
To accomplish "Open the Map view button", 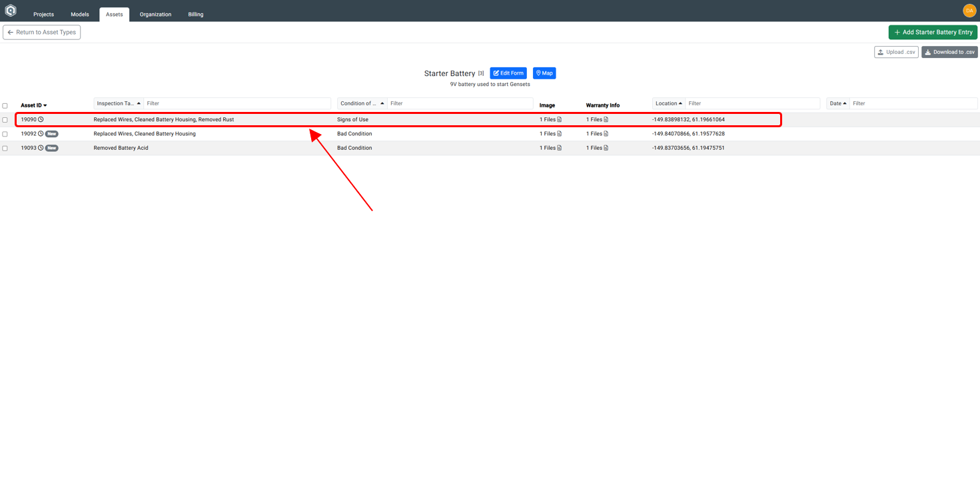I will pyautogui.click(x=544, y=73).
